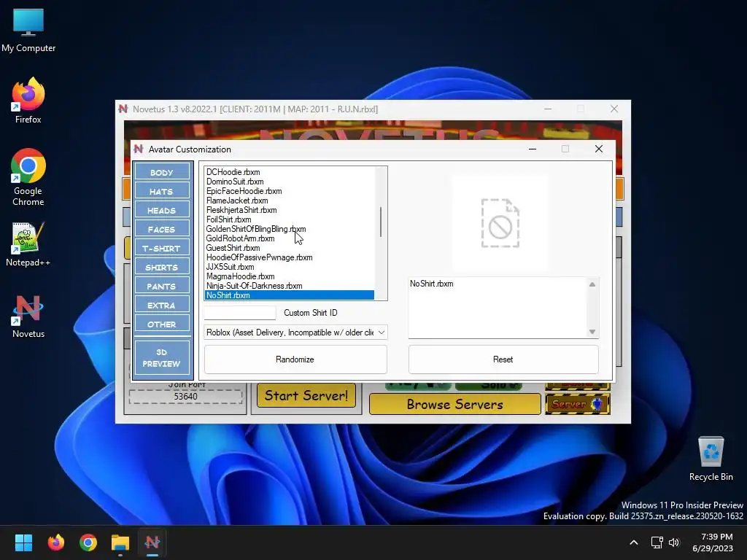
Task: Click the Custom Shirt ID input field
Action: [239, 313]
